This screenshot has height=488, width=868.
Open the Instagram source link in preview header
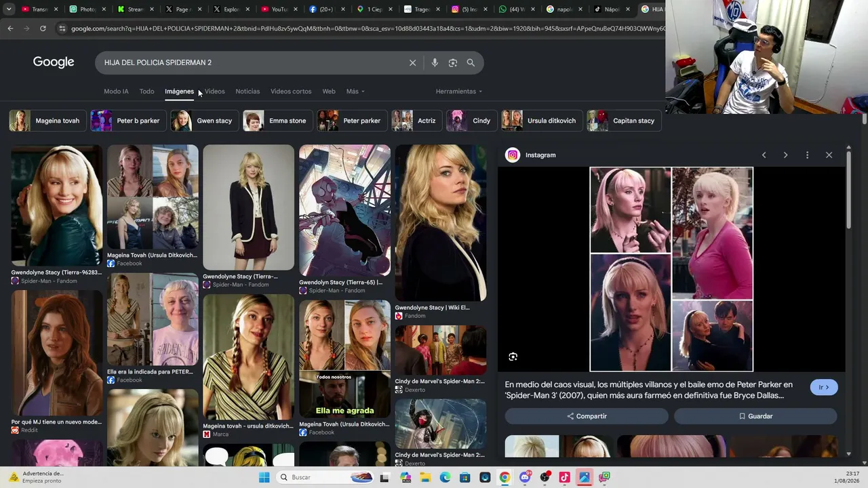(531, 155)
